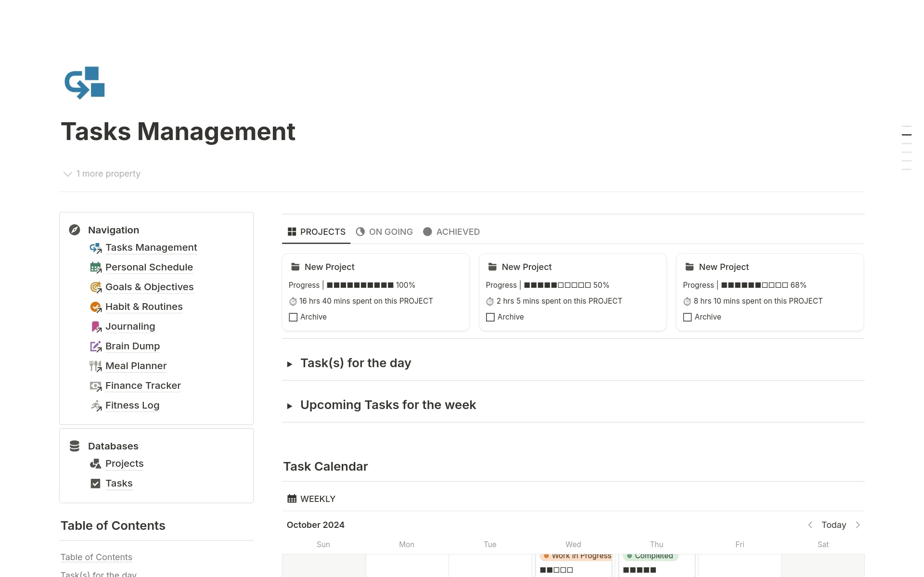924x577 pixels.
Task: Open the Habit & Routines link
Action: (x=144, y=307)
